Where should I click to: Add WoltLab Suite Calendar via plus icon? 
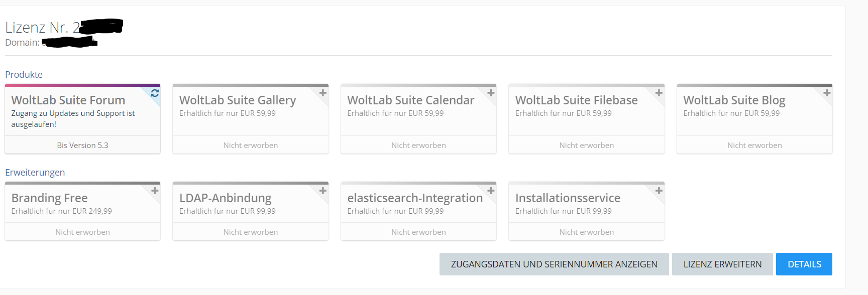[x=491, y=93]
